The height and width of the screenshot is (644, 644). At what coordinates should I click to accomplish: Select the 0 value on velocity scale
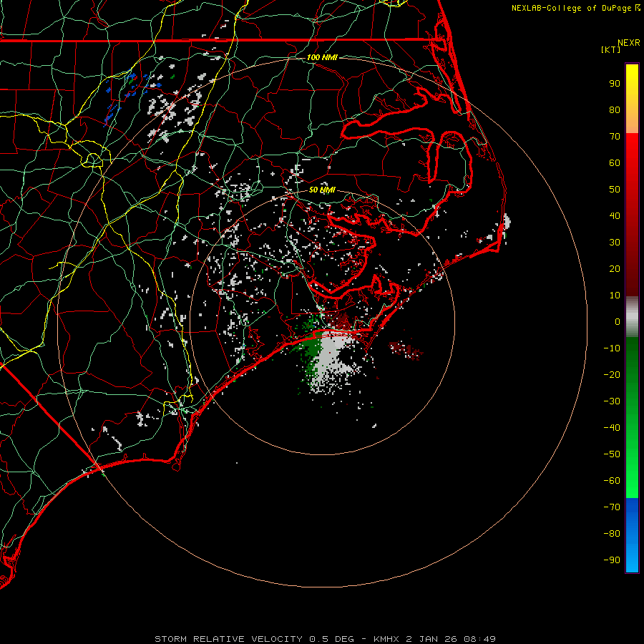(x=618, y=321)
